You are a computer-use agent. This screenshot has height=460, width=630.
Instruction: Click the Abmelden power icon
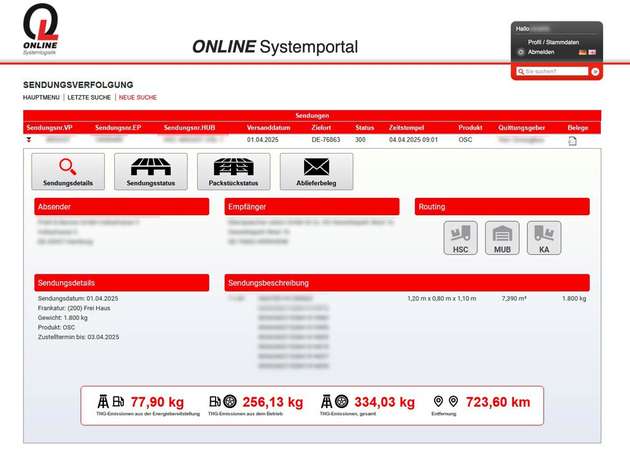pyautogui.click(x=521, y=52)
